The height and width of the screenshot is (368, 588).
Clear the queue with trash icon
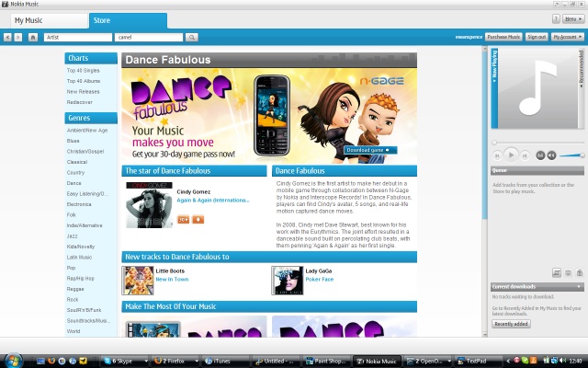580,273
